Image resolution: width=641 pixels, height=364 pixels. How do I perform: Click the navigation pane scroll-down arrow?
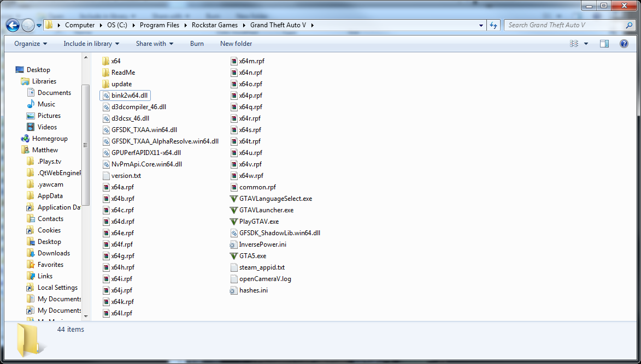coord(86,316)
